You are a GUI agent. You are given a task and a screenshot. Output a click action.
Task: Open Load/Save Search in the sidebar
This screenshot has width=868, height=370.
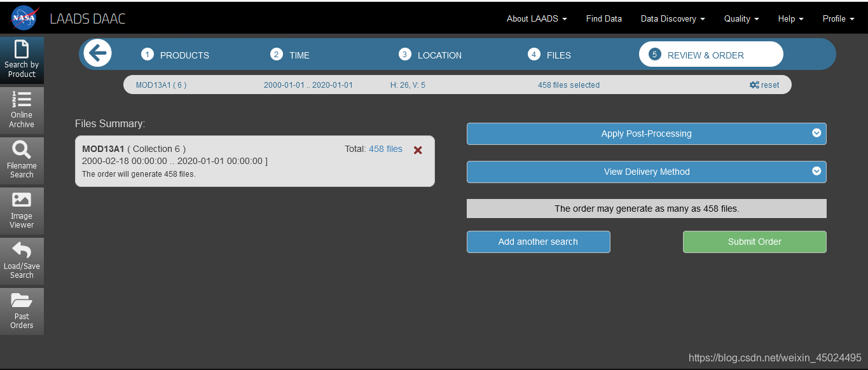click(22, 261)
